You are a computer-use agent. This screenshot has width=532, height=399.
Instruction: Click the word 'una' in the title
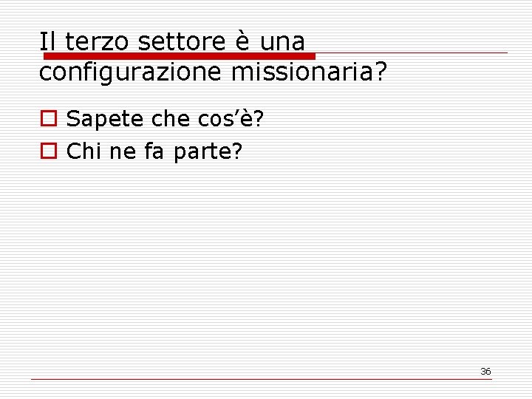pyautogui.click(x=282, y=42)
